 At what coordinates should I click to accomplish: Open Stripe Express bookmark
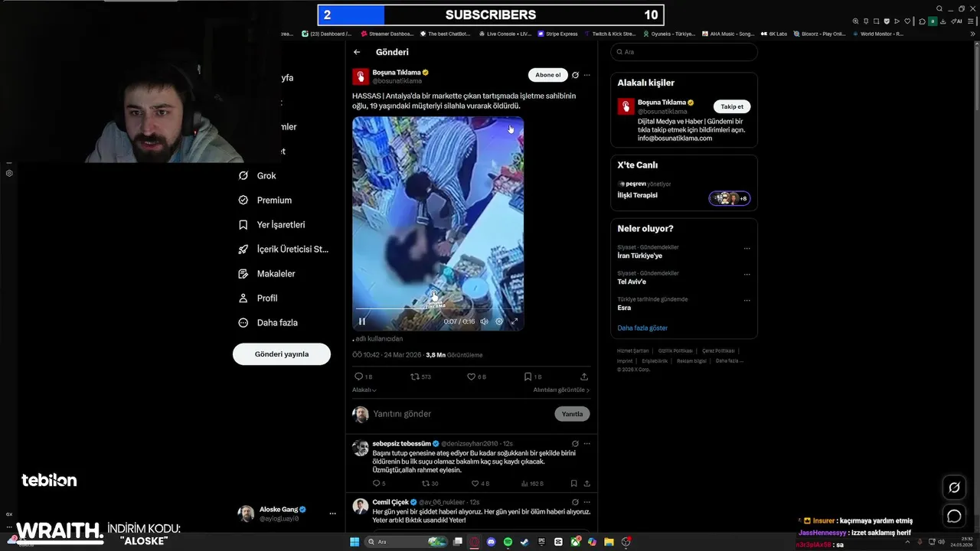557,34
